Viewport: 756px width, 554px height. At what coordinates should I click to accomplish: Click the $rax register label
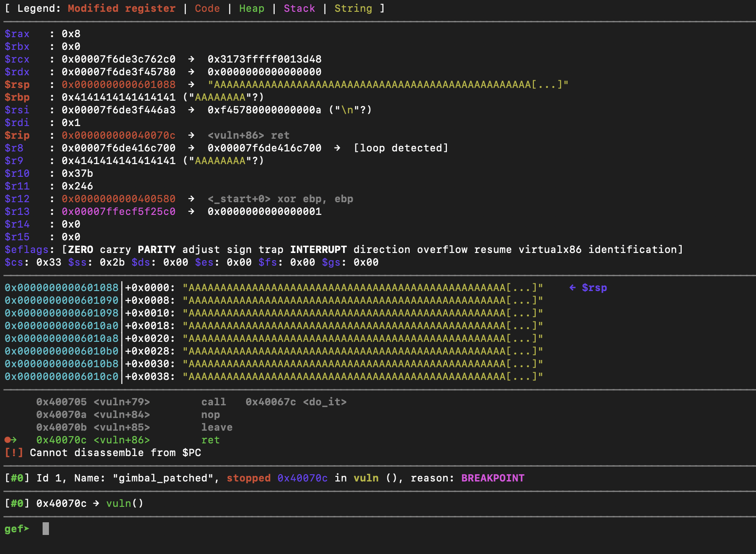click(17, 34)
